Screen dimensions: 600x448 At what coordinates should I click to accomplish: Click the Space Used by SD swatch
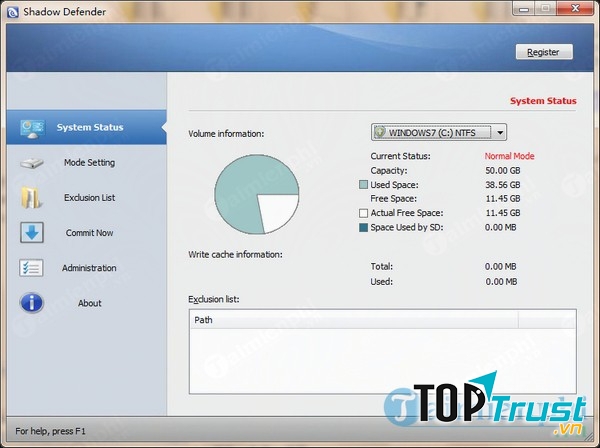click(x=363, y=227)
